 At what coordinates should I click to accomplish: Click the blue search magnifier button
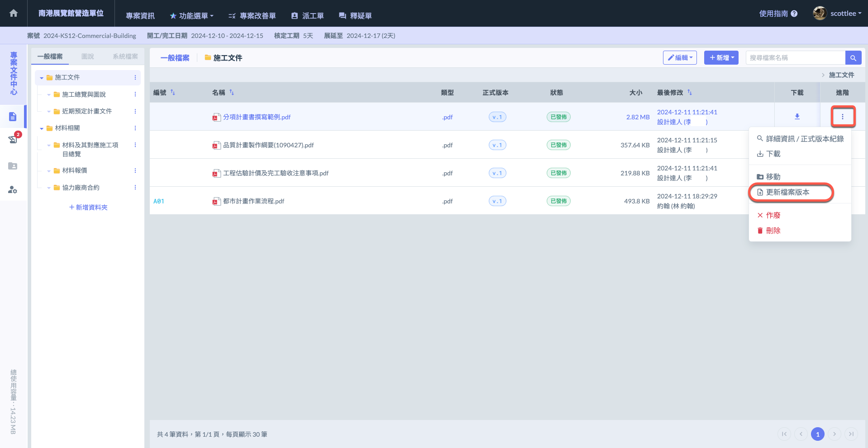[x=853, y=58]
